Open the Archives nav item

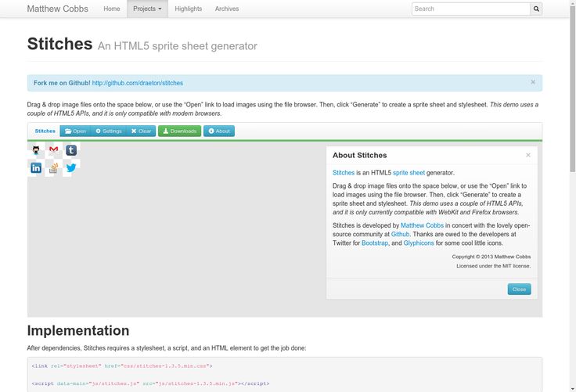(227, 9)
